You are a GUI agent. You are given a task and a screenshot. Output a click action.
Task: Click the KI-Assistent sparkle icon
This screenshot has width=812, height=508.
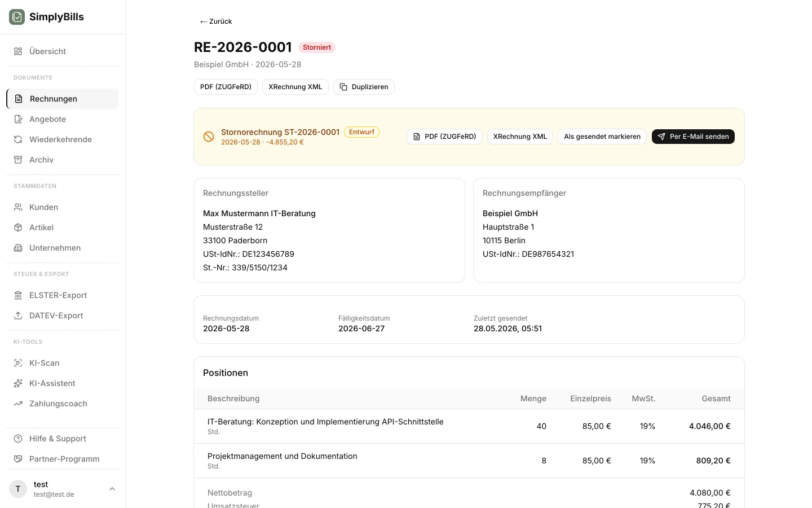(18, 383)
